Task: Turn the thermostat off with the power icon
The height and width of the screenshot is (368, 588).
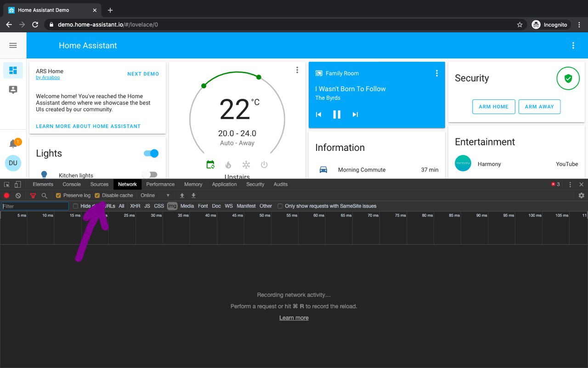Action: pyautogui.click(x=264, y=165)
